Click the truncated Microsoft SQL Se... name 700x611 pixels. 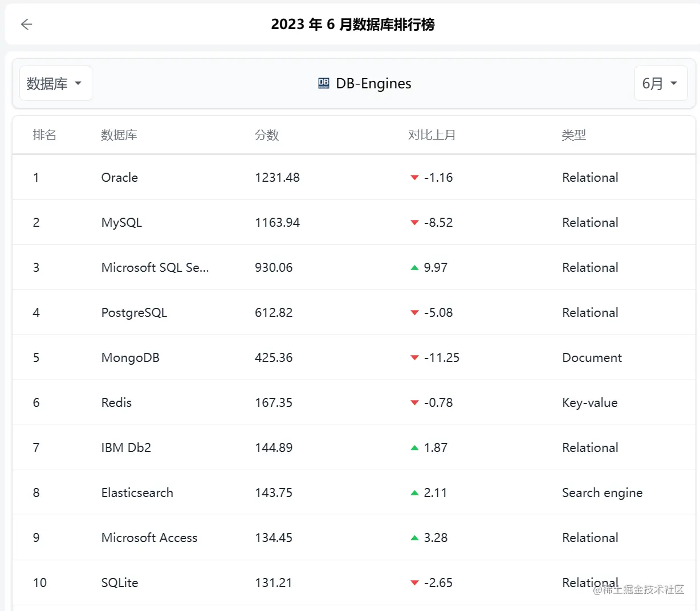[155, 267]
